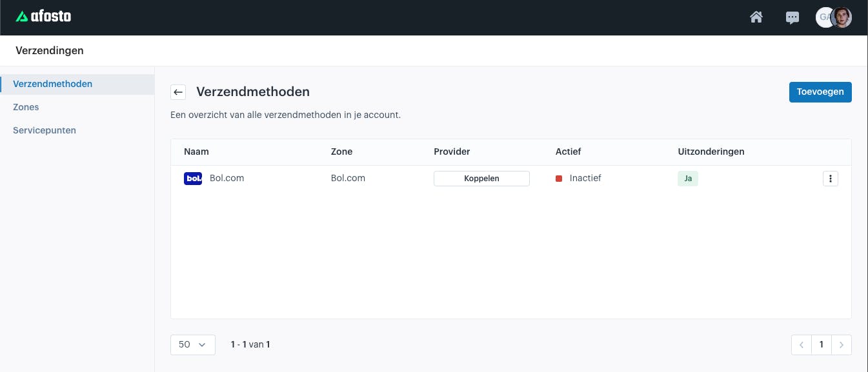Click the Koppelen provider button
Screen dimensions: 868x372
[x=481, y=179]
